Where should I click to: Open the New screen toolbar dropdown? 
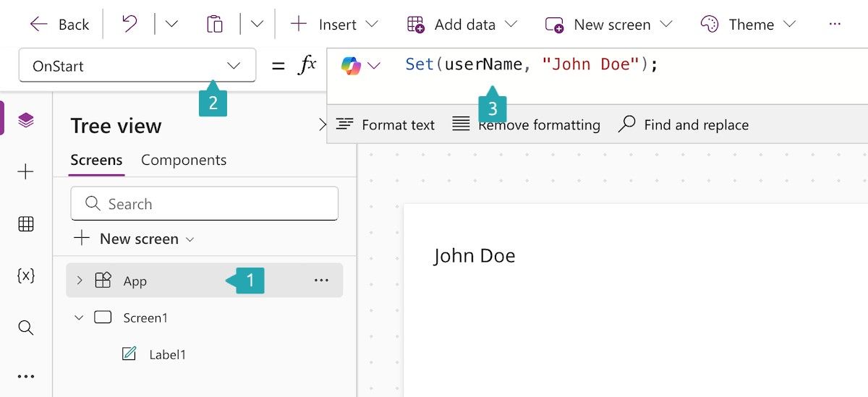pos(608,25)
